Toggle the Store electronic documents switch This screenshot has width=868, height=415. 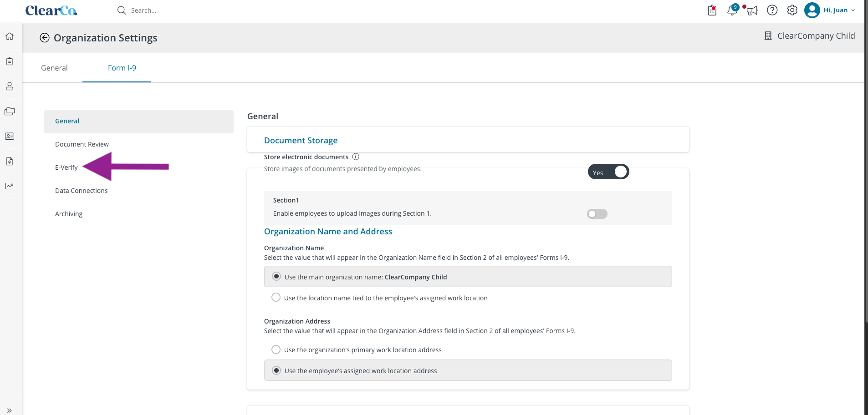(x=608, y=172)
